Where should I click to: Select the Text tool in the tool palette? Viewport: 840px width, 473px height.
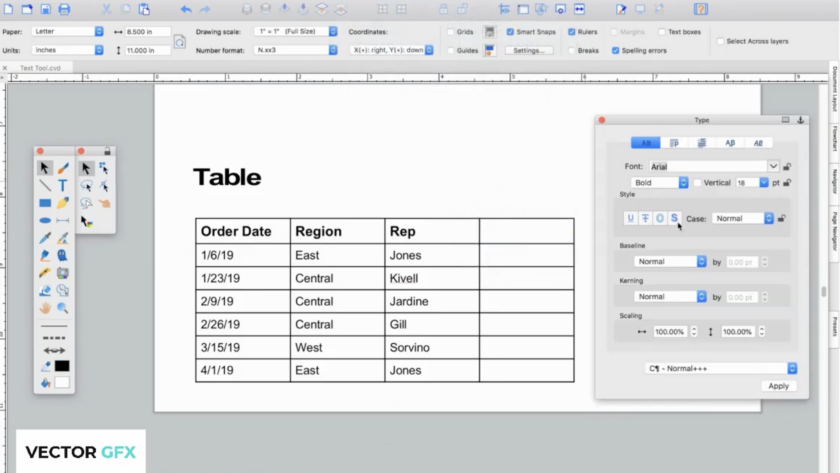click(63, 185)
